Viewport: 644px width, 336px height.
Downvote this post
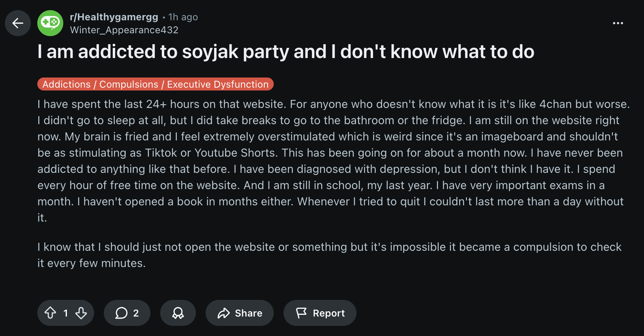click(x=81, y=313)
